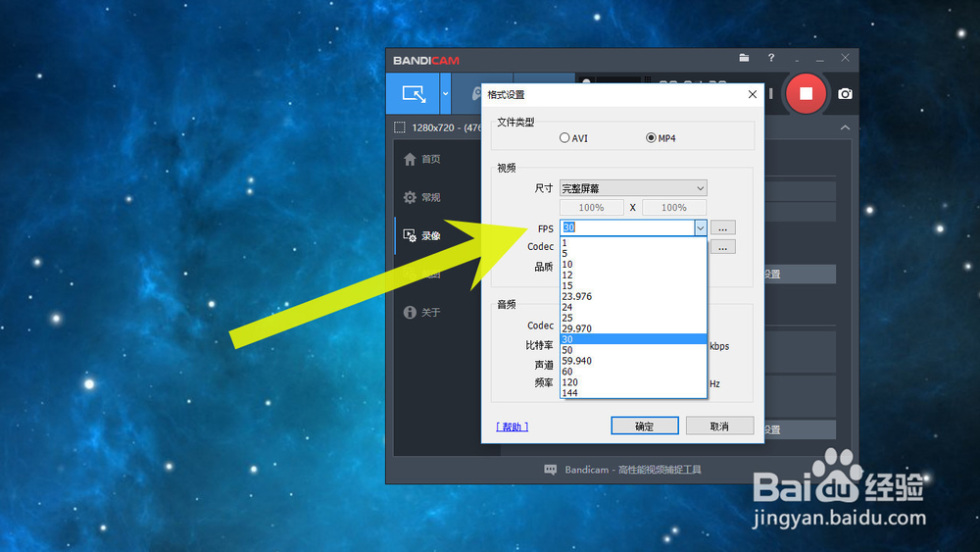Choose highlighted 30 in the FPS list
This screenshot has width=980, height=552.
(633, 339)
